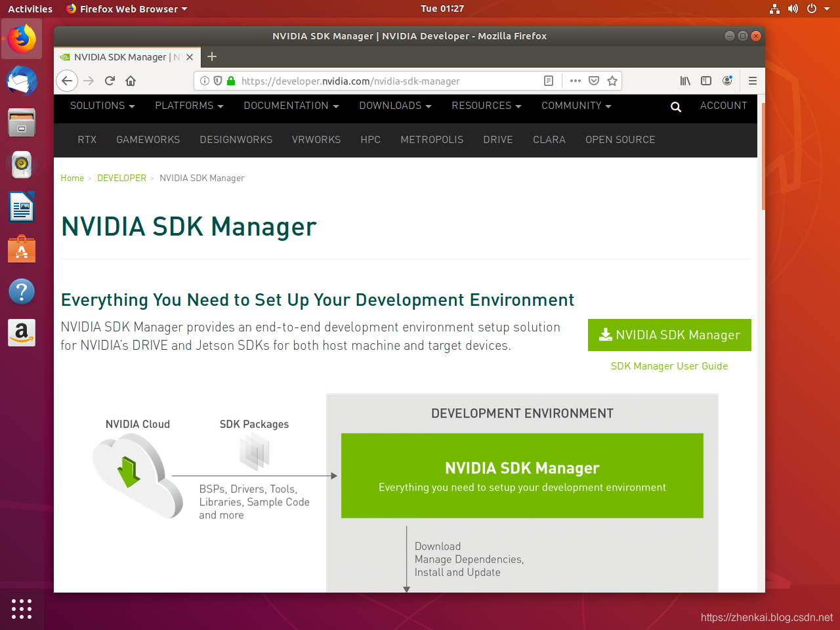Open the Files manager in dock
The image size is (840, 630).
[22, 123]
